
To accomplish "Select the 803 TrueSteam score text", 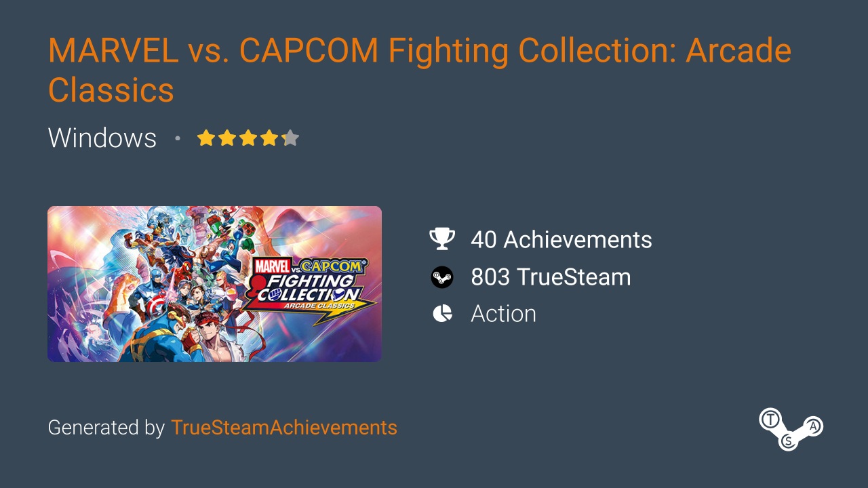I will 551,277.
